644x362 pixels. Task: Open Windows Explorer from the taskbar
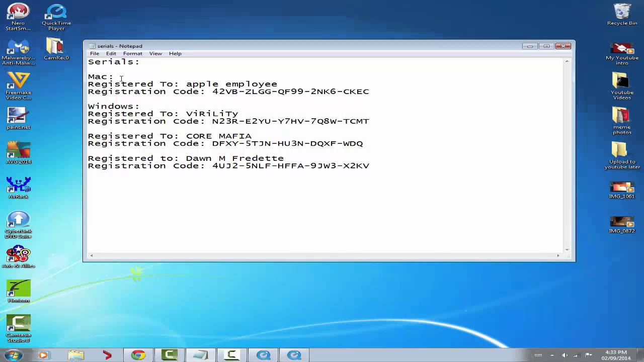click(76, 355)
